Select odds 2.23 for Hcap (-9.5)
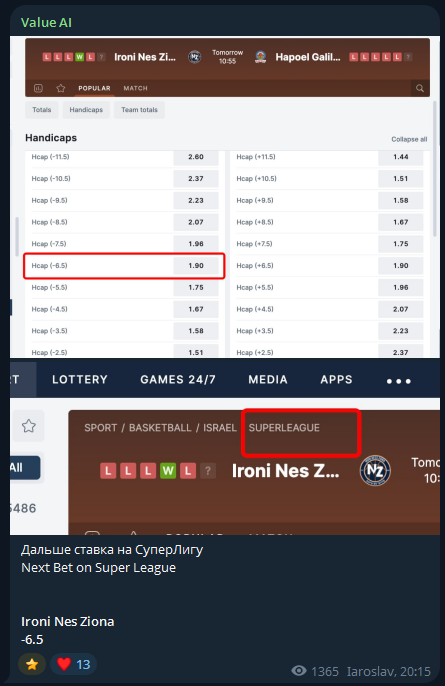This screenshot has height=686, width=445. 196,200
